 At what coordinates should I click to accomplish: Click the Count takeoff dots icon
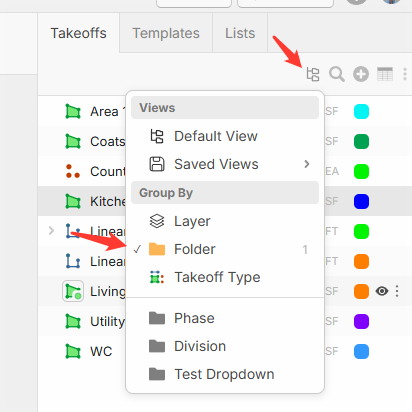click(x=73, y=171)
